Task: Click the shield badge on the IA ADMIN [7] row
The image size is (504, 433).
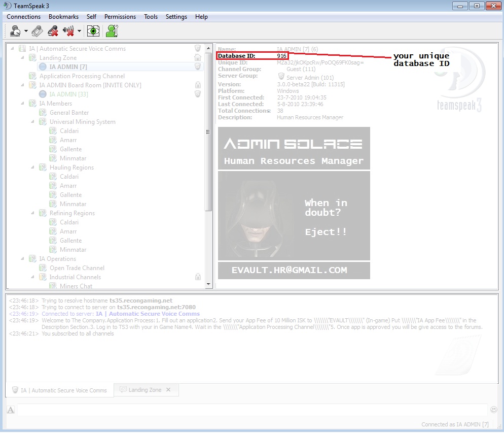Action: pyautogui.click(x=198, y=66)
